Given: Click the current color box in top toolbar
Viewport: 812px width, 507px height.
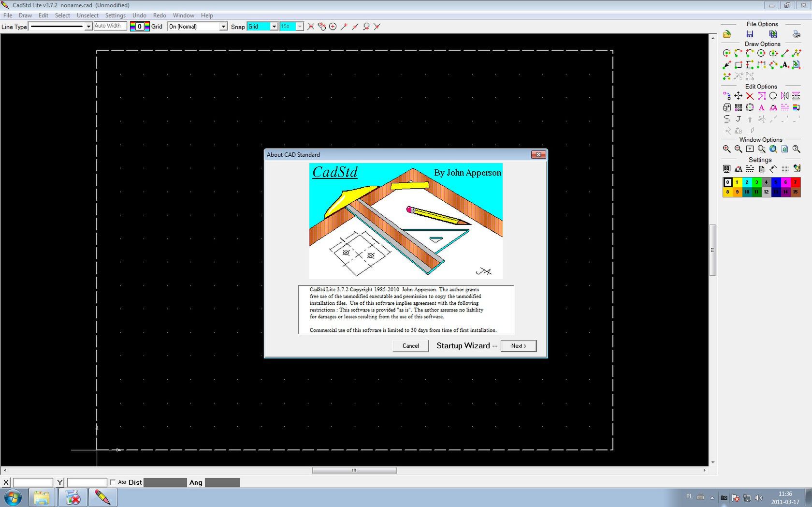Looking at the screenshot, I should click(x=140, y=27).
